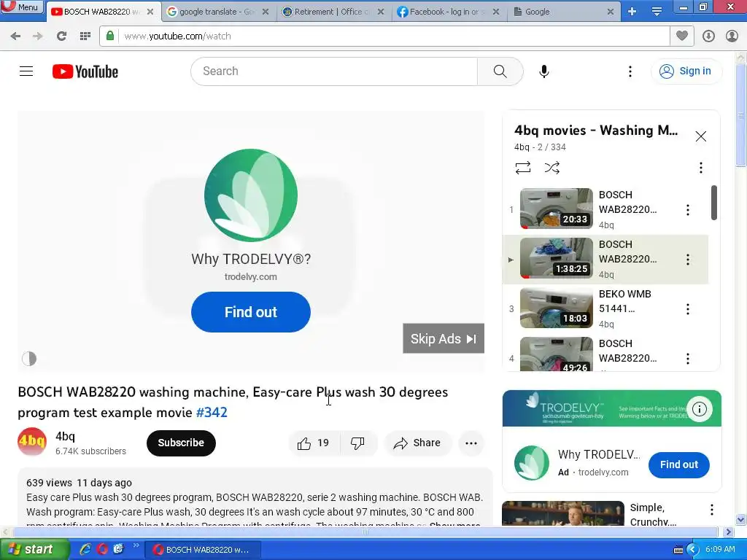The height and width of the screenshot is (560, 747).
Task: Click Find out button in video ad
Action: click(251, 312)
